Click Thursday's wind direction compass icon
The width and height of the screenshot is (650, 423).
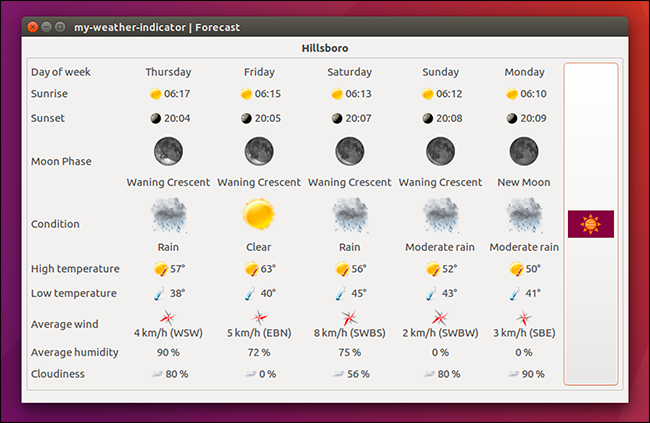point(168,318)
